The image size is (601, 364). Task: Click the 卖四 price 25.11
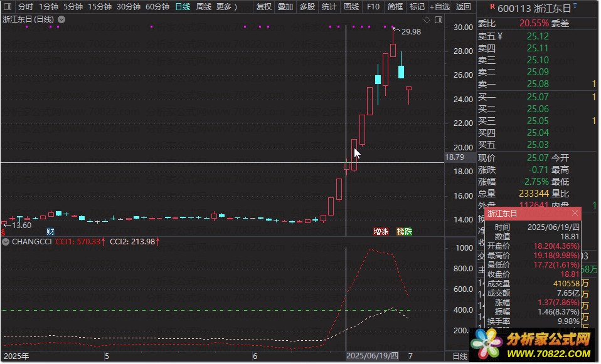point(538,48)
